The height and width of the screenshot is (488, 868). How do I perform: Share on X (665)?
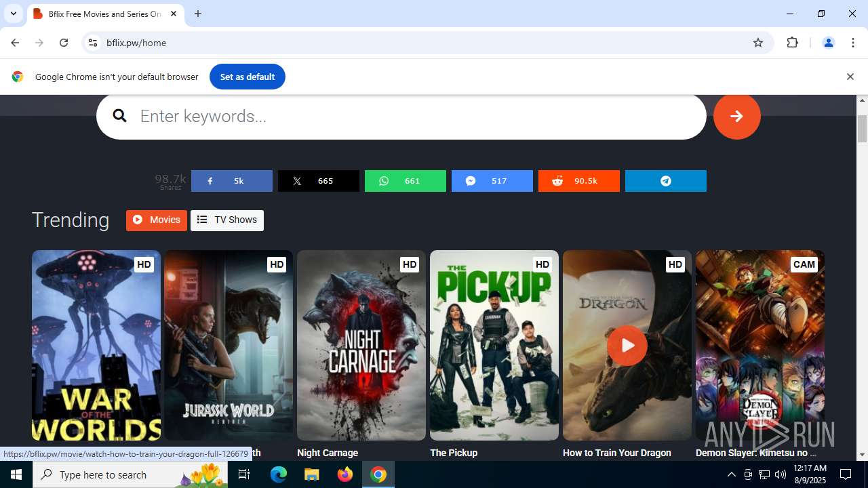319,181
